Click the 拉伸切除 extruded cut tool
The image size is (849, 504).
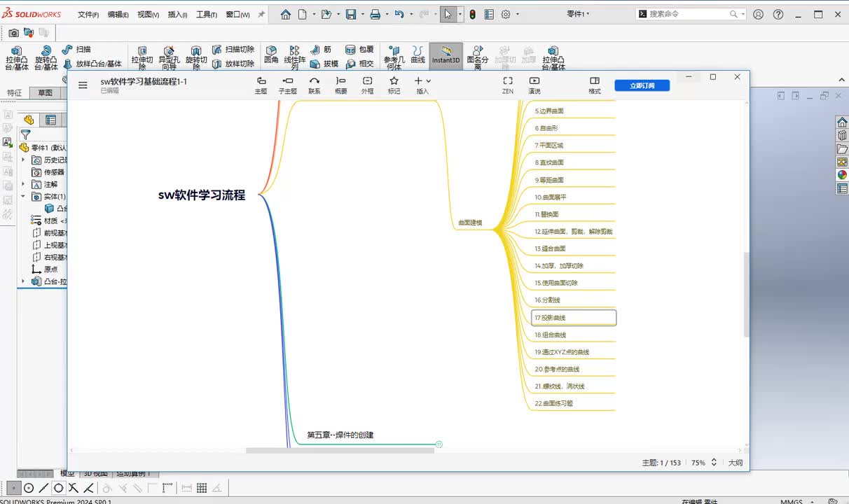pyautogui.click(x=142, y=57)
